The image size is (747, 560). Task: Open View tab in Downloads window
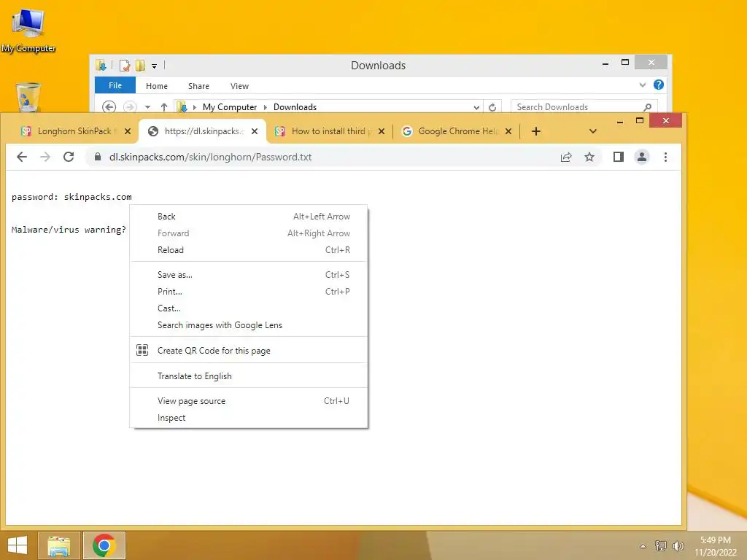(x=239, y=86)
